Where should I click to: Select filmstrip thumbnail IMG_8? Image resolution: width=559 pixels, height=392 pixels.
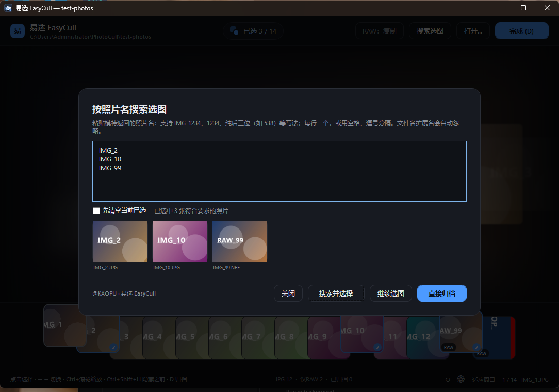pos(291,337)
